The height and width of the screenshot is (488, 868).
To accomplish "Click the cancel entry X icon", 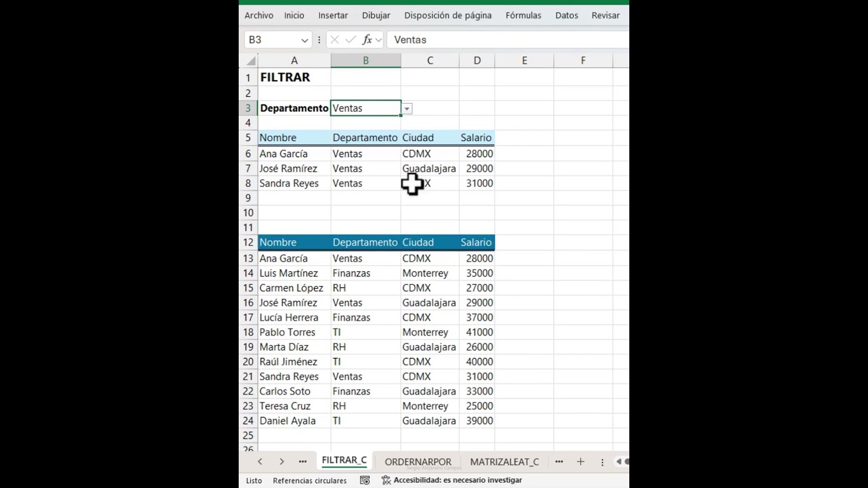I will (x=334, y=40).
